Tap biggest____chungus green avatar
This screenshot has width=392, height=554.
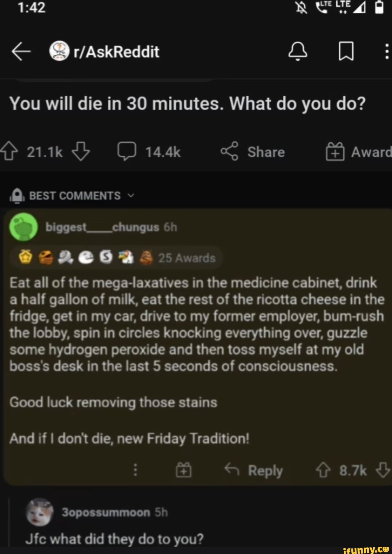pos(24,227)
